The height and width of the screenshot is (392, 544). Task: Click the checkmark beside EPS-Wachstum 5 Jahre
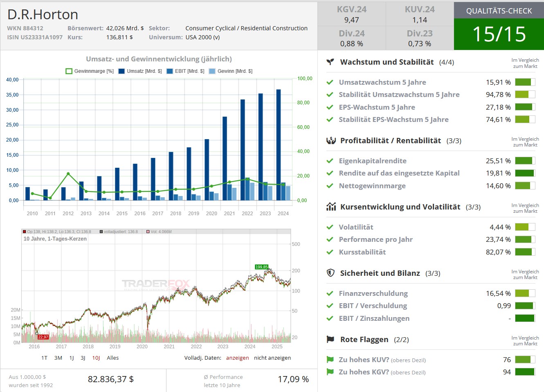330,107
